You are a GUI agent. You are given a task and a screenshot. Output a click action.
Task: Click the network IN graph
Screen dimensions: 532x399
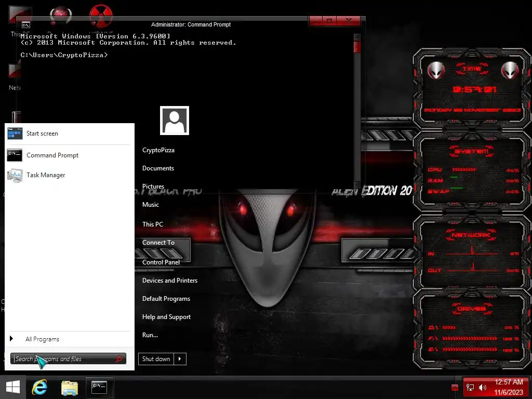[472, 251]
